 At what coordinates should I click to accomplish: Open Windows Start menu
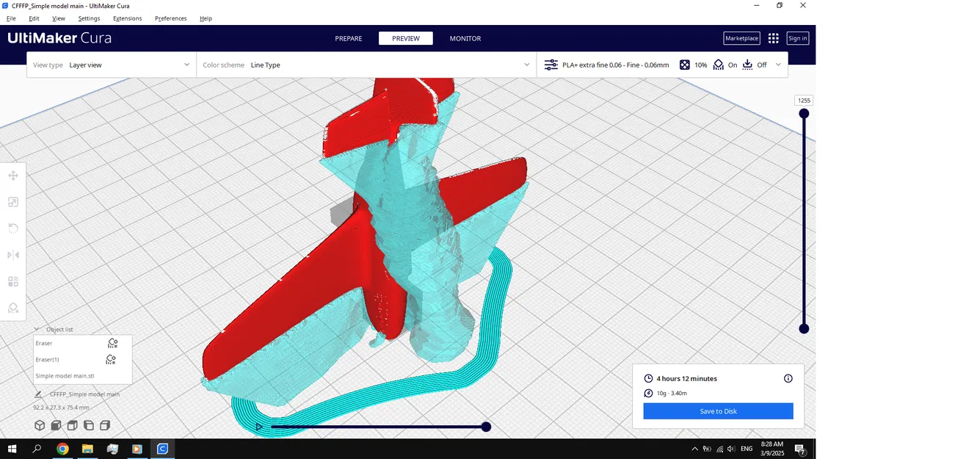tap(12, 449)
